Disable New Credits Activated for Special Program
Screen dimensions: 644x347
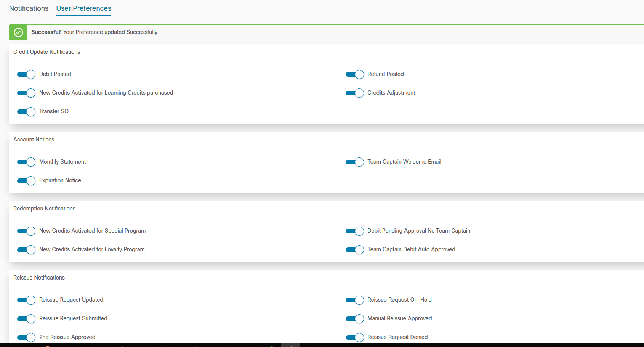26,231
